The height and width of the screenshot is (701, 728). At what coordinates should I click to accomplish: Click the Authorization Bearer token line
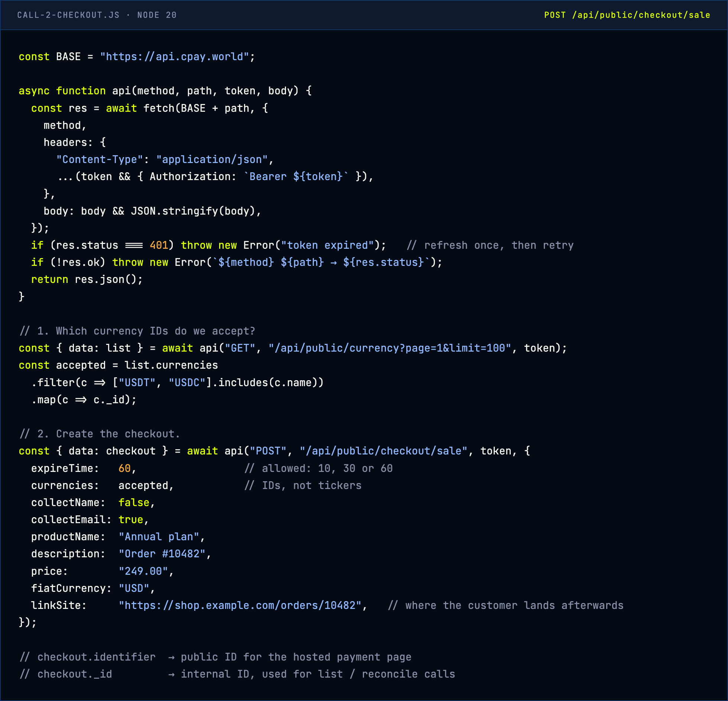(215, 176)
